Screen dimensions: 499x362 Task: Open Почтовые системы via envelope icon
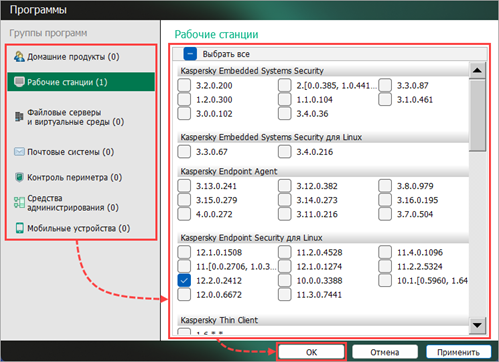pyautogui.click(x=19, y=152)
